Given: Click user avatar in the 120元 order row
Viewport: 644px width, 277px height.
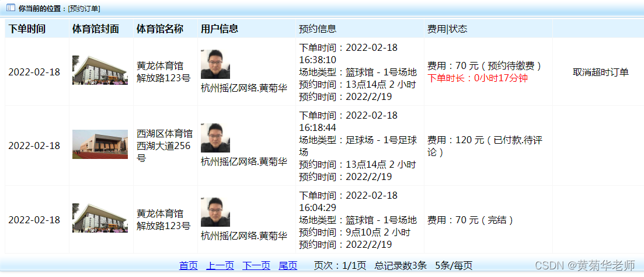Looking at the screenshot, I should (215, 138).
